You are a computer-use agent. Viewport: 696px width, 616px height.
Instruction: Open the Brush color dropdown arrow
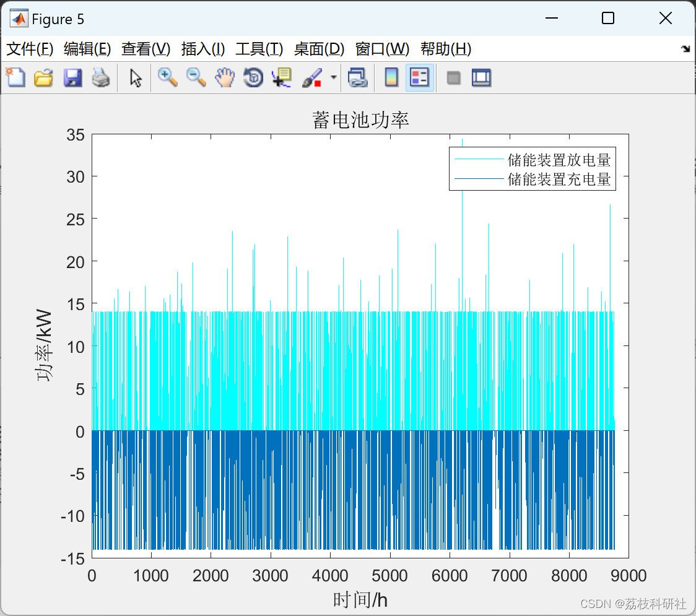point(334,77)
